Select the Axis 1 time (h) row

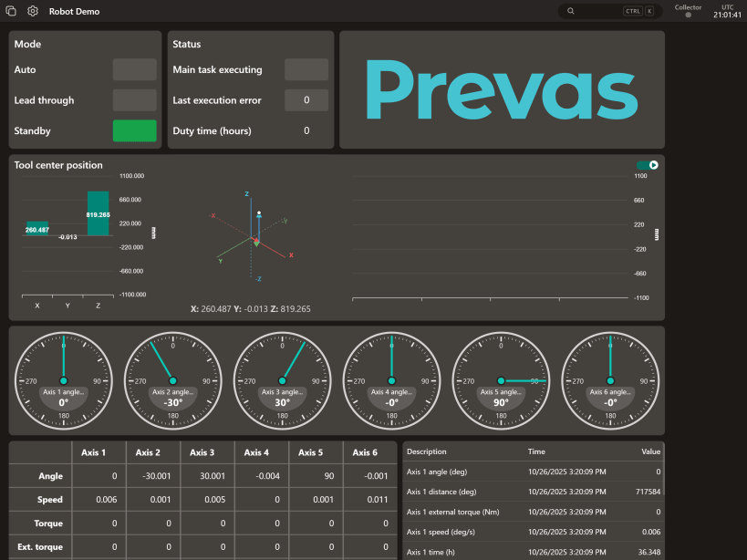tap(533, 552)
